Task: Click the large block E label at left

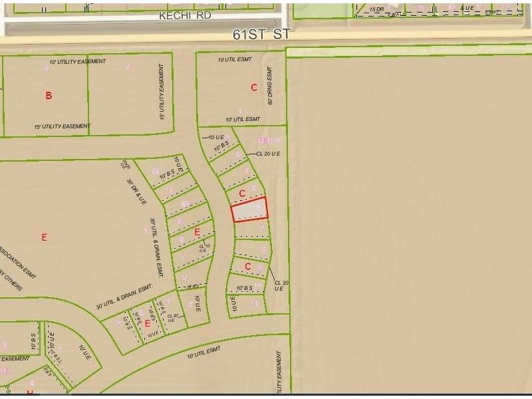Action: (45, 237)
